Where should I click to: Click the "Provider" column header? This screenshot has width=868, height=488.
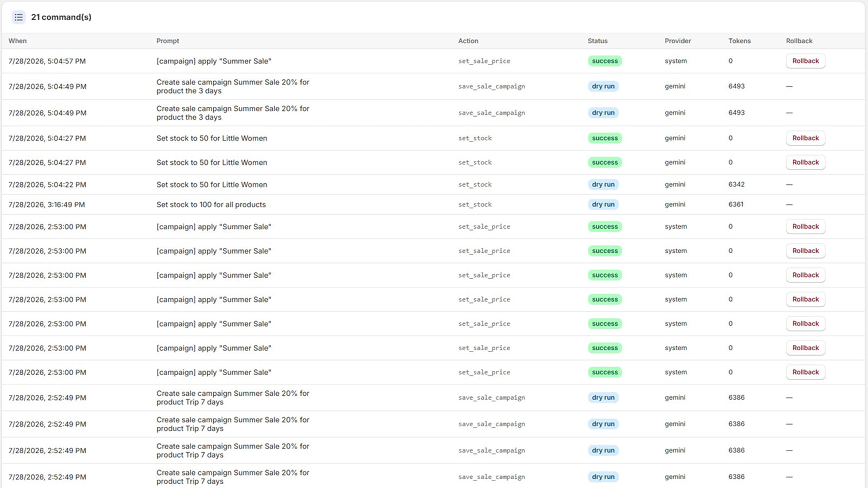pos(678,41)
